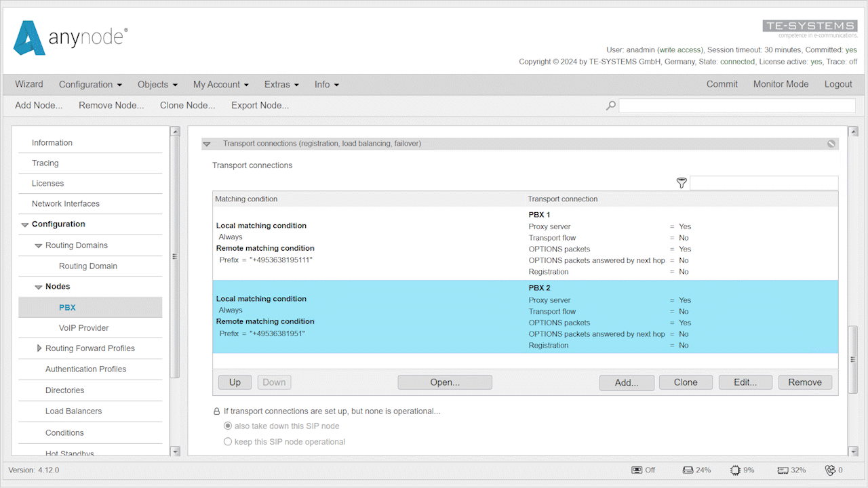The height and width of the screenshot is (488, 868).
Task: Select Network Interfaces in the sidebar
Action: click(x=66, y=204)
